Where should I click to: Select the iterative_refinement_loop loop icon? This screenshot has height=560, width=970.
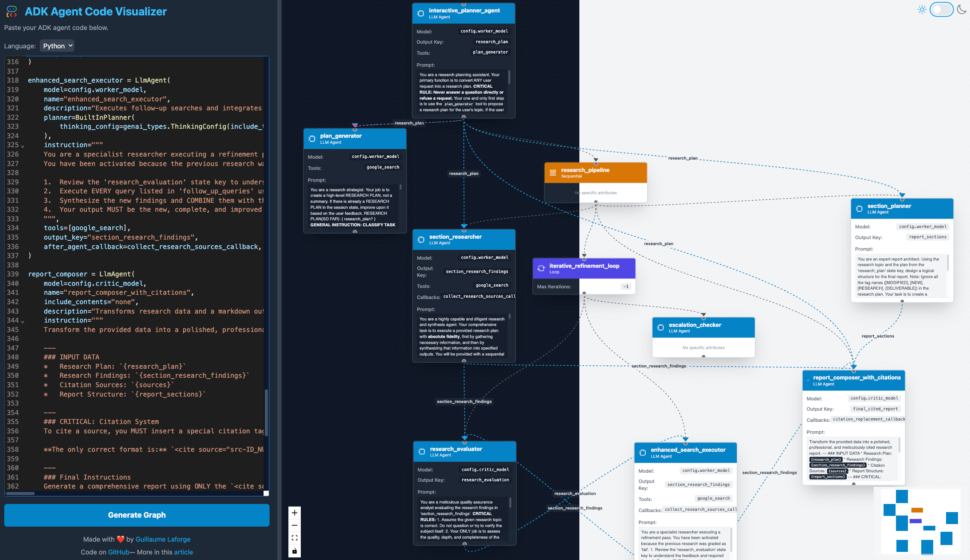click(541, 268)
